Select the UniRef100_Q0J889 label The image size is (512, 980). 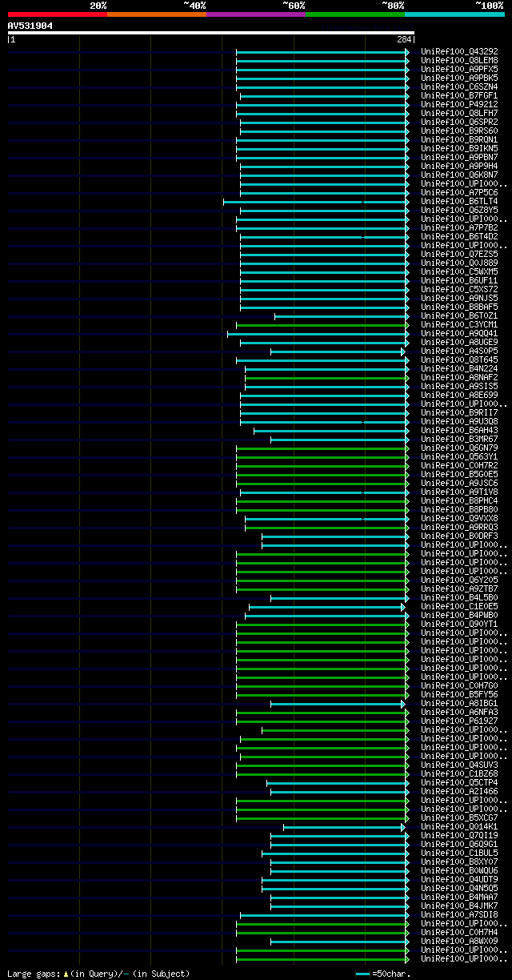(x=459, y=263)
